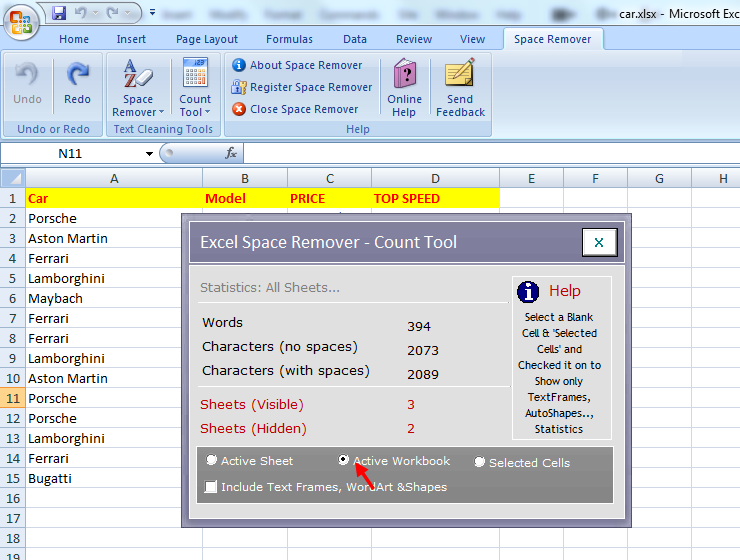
Task: Click the blue Help info icon
Action: click(x=528, y=292)
